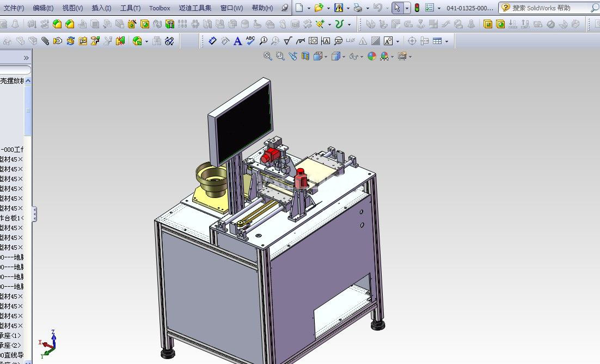Click the blue-yellow update arrows icon
This screenshot has width=600, height=364.
(x=70, y=41)
